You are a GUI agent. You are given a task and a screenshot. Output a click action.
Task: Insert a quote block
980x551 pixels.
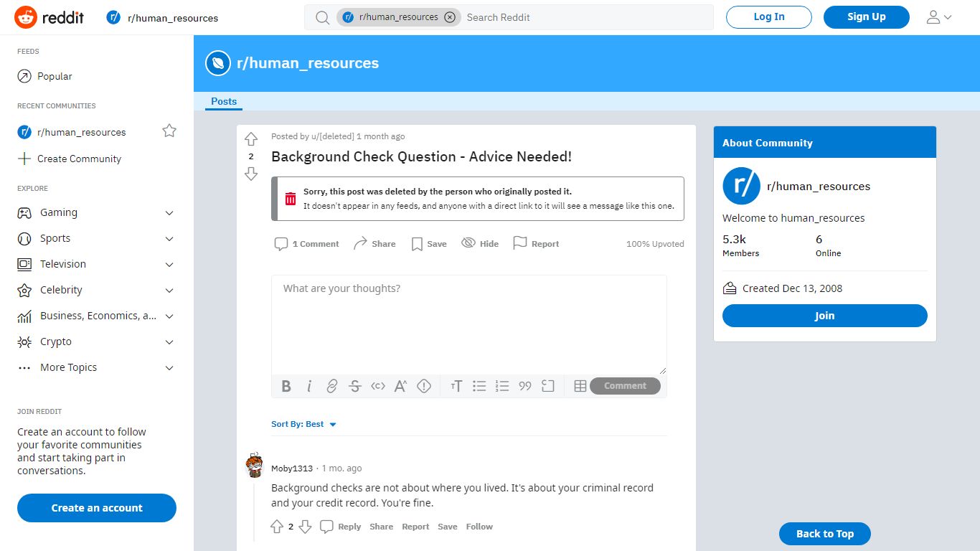coord(525,386)
